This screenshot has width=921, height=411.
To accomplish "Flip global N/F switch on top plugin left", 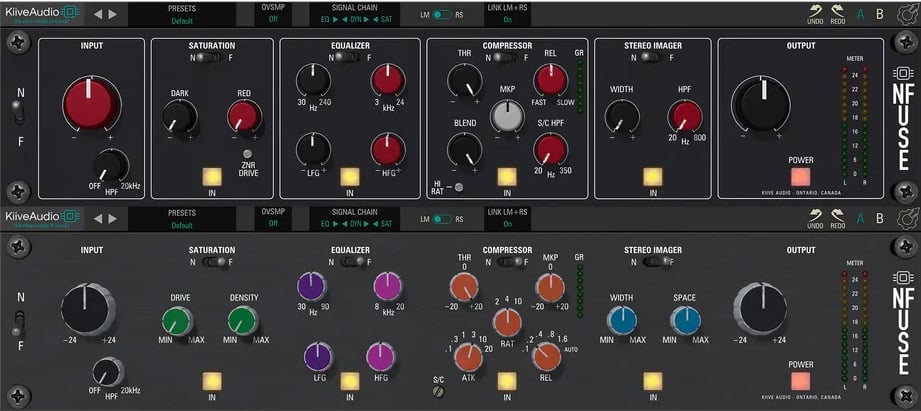I will point(19,113).
